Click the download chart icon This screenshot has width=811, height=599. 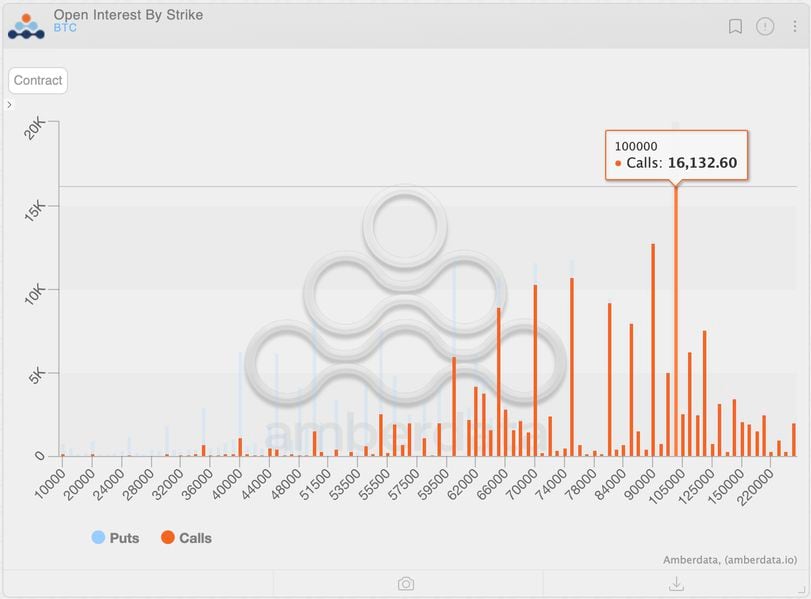(677, 584)
